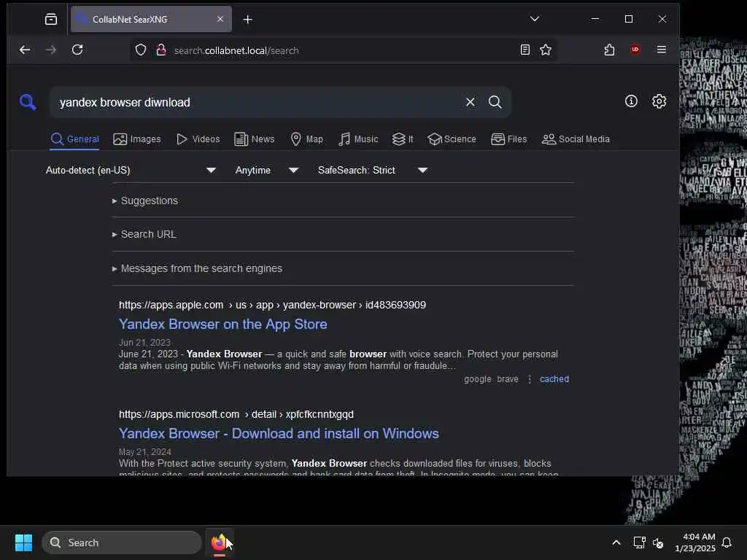747x560 pixels.
Task: Switch to the Files category tab
Action: click(x=508, y=139)
